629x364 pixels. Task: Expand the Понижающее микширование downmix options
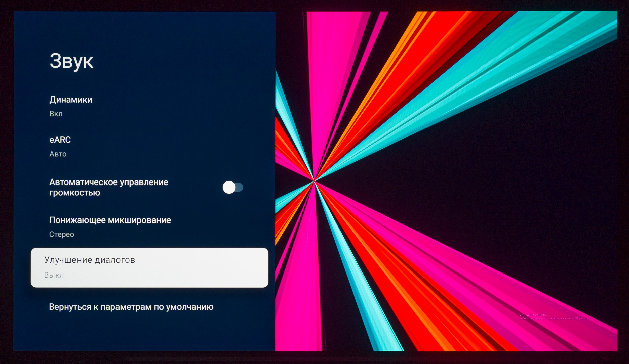[x=110, y=220]
